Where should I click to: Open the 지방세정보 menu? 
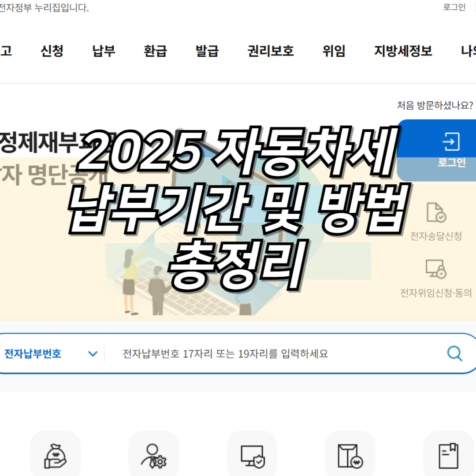403,51
